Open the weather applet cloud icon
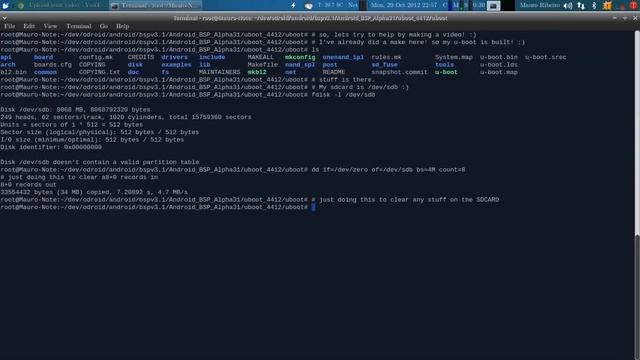 (309, 5)
